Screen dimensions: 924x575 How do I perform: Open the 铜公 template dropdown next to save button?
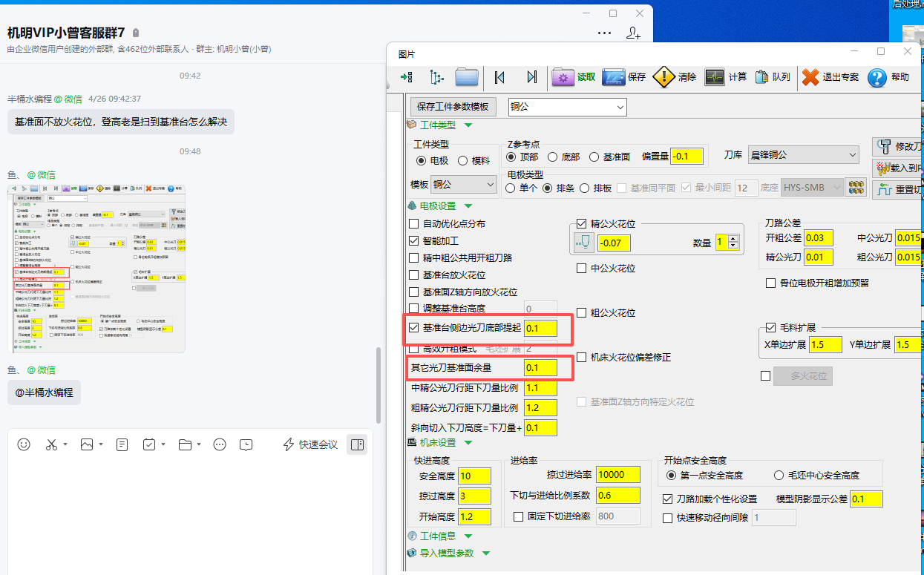point(567,107)
